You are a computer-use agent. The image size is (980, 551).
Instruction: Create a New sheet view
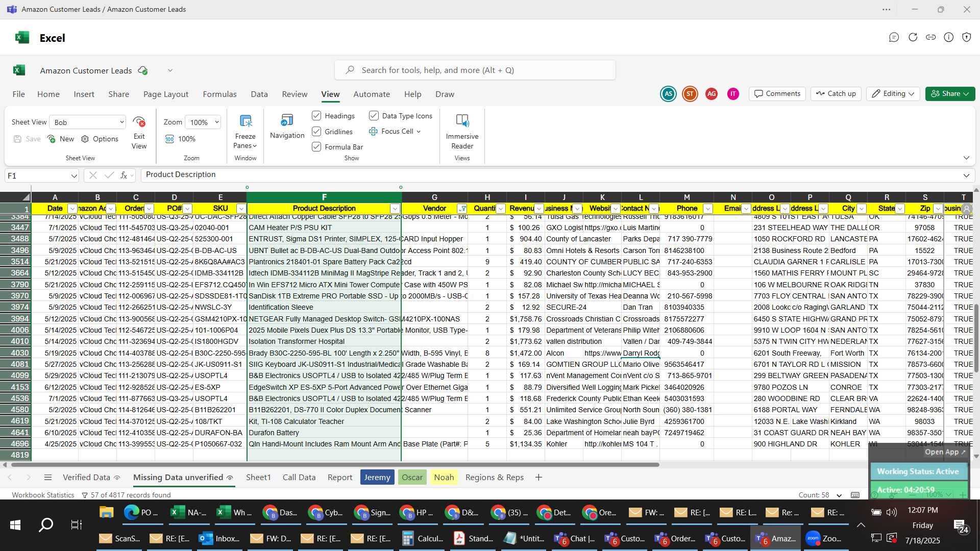[x=60, y=139]
